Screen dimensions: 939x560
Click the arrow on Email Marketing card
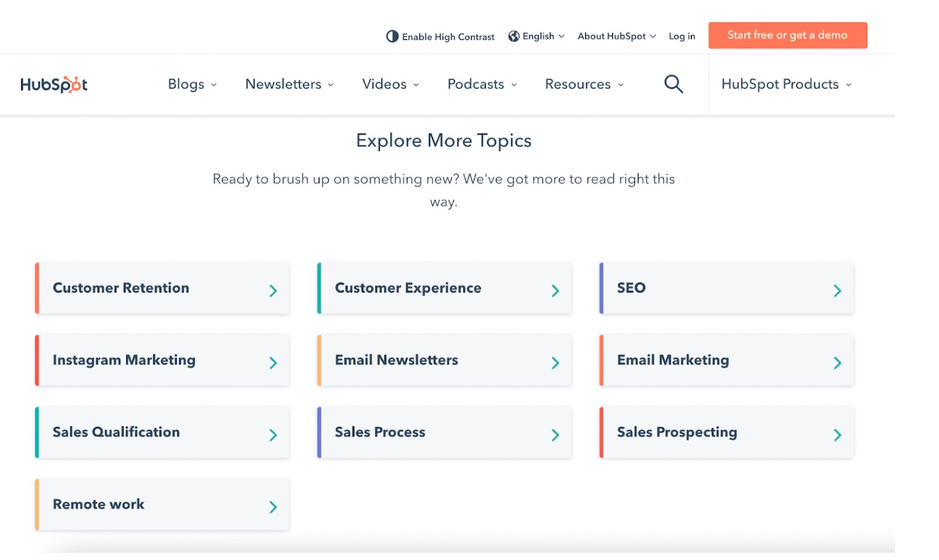pyautogui.click(x=837, y=363)
